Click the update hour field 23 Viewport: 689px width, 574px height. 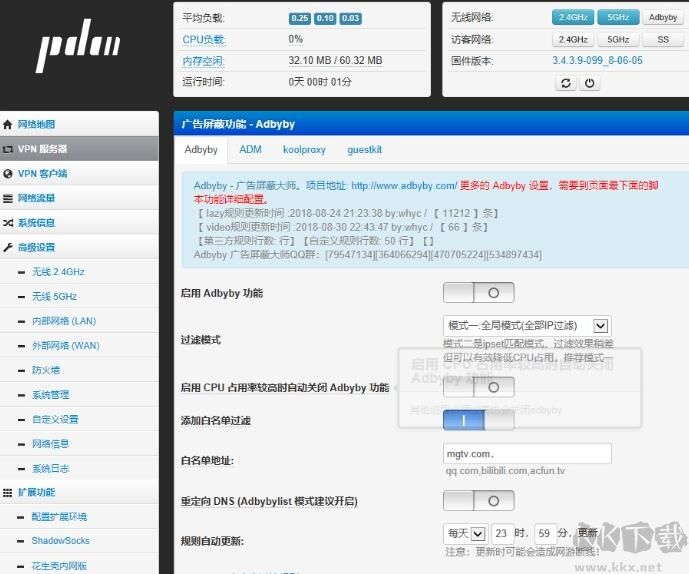click(x=501, y=534)
